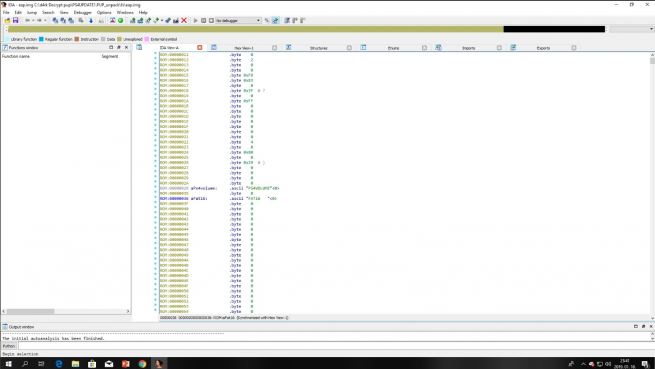
Task: Click the Open file folder icon
Action: point(7,20)
